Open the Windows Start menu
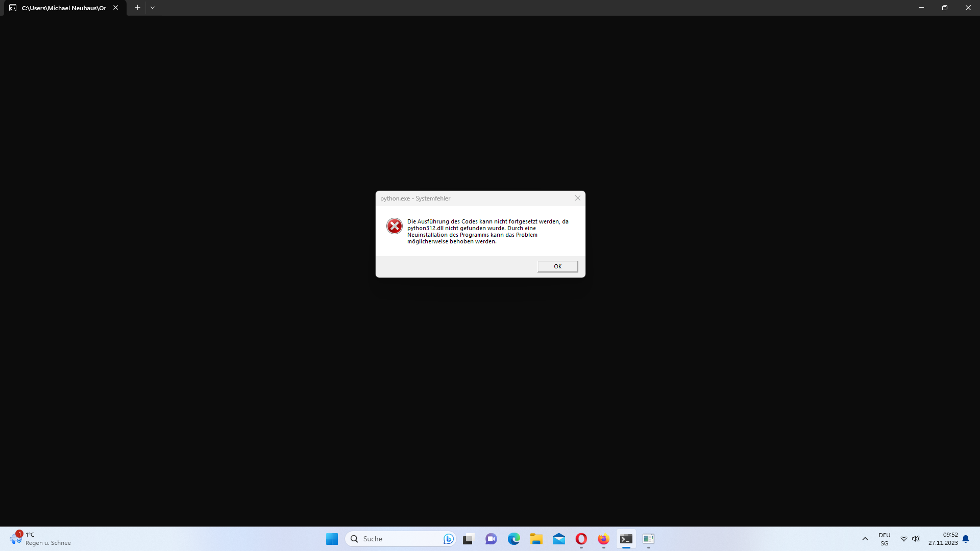Viewport: 980px width, 551px height. coord(332,539)
